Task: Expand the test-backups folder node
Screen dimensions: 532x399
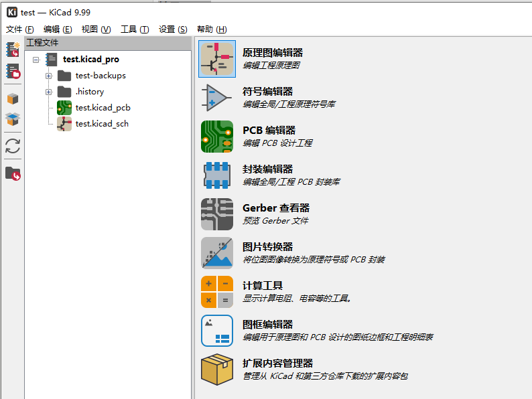Action: coord(48,76)
